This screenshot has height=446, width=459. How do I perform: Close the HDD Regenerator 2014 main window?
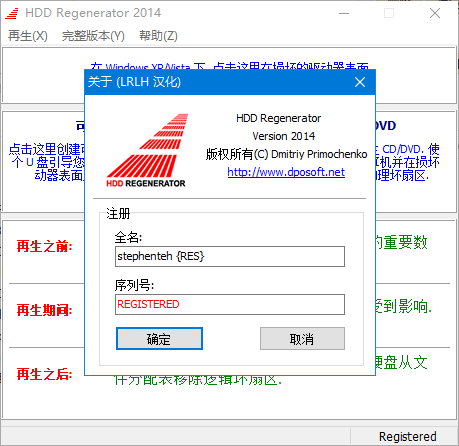pos(435,13)
